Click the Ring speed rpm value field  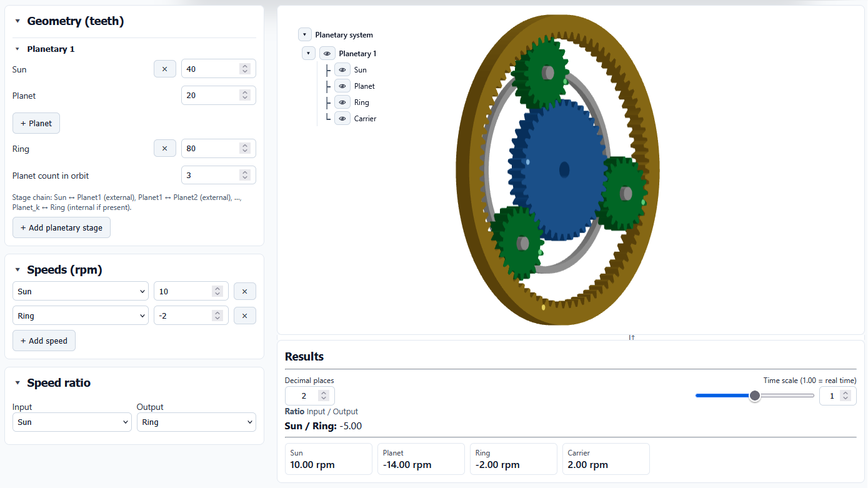191,316
